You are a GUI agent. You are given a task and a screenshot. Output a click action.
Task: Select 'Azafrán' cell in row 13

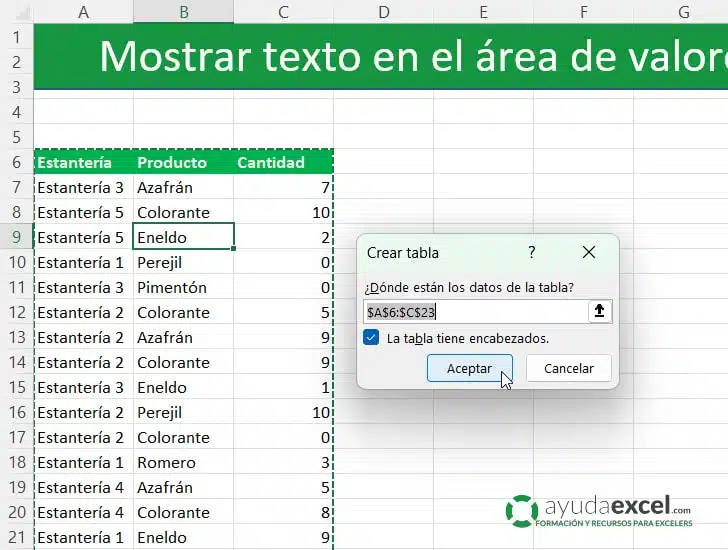[x=183, y=337]
